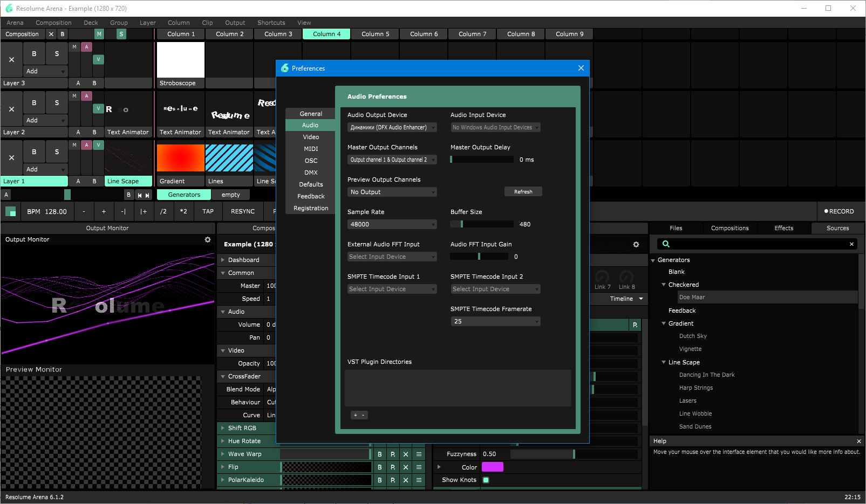Click the search magnifier in Sources panel

pyautogui.click(x=666, y=244)
